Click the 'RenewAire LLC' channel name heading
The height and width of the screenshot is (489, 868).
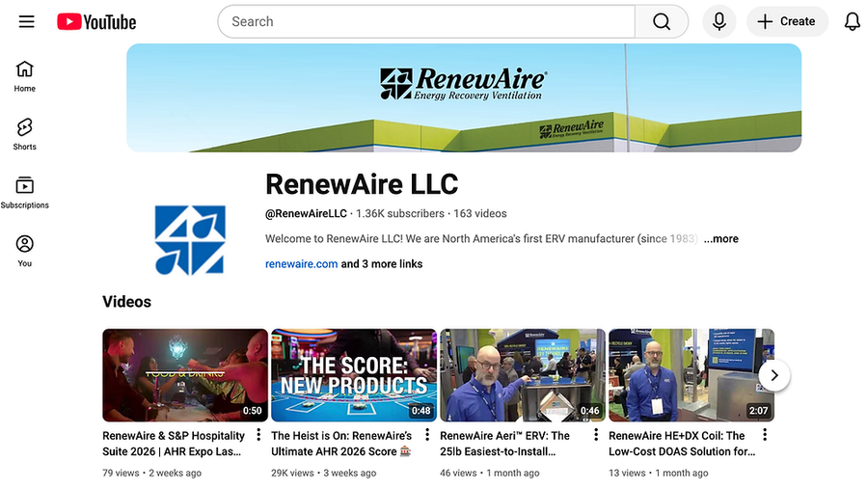(x=362, y=184)
